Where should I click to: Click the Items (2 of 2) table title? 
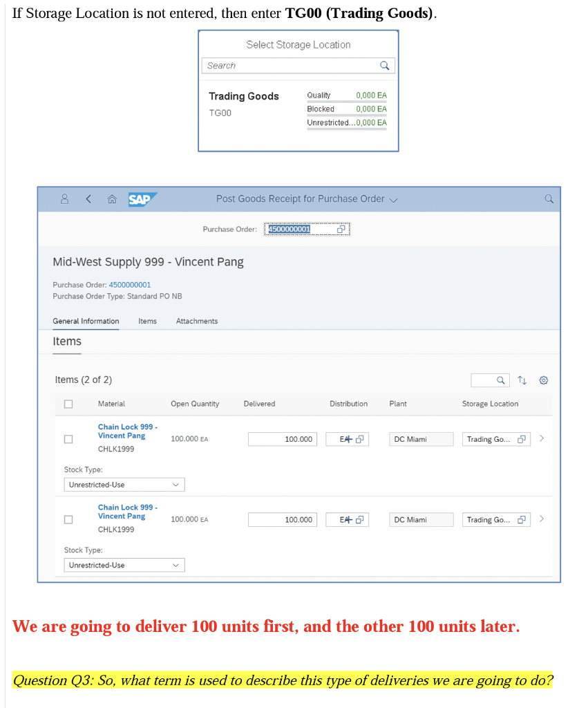point(84,380)
